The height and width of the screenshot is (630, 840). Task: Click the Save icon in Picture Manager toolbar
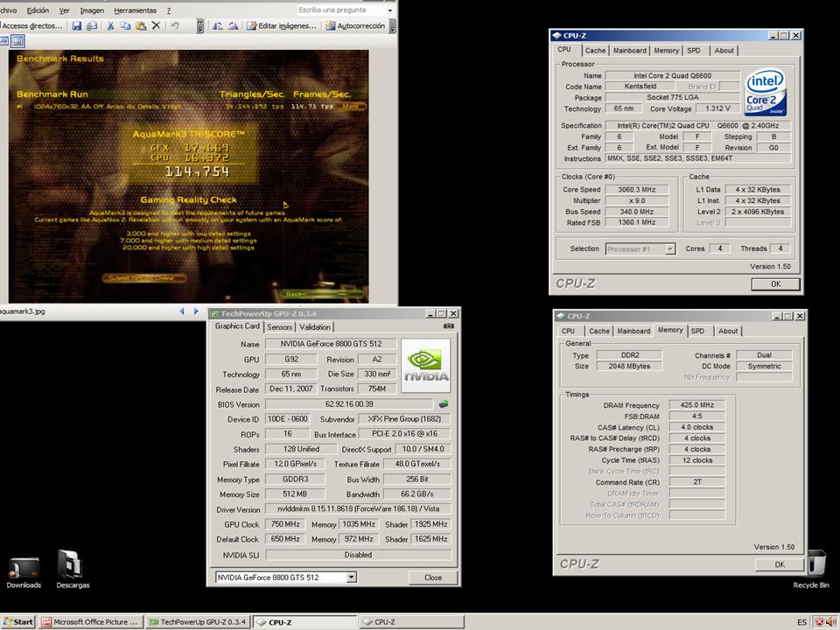tap(77, 25)
